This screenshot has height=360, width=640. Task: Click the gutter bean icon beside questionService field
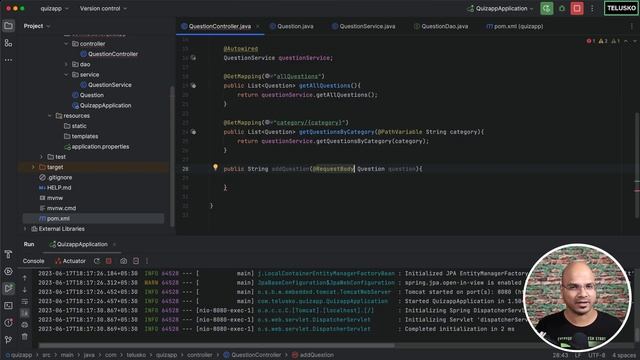pyautogui.click(x=193, y=58)
